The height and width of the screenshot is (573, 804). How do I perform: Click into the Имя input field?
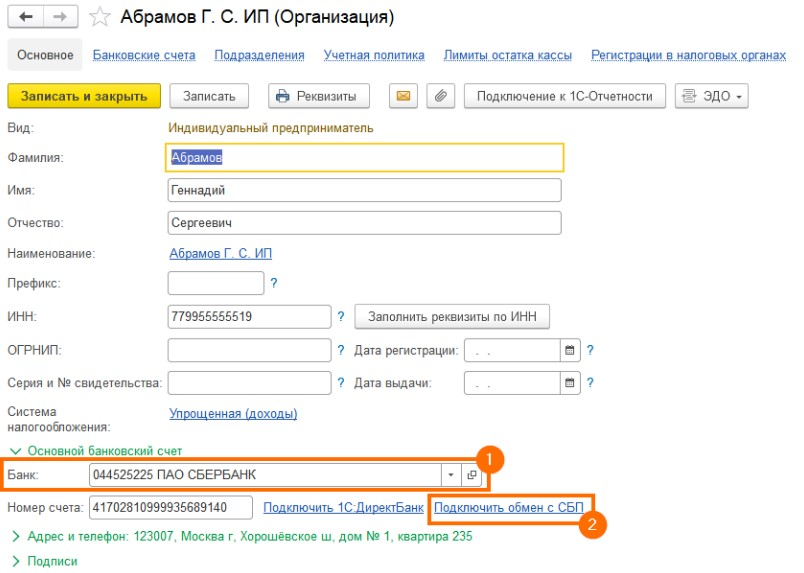[x=364, y=190]
